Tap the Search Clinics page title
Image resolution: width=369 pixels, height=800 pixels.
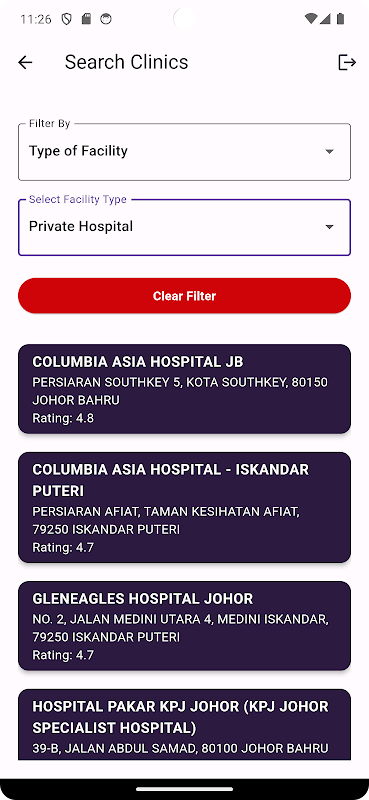tap(127, 62)
